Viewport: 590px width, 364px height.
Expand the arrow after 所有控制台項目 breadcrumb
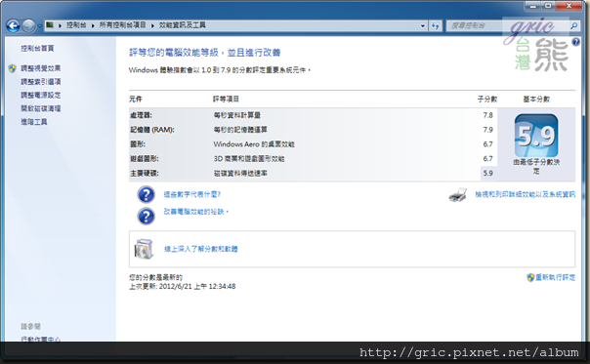[152, 25]
